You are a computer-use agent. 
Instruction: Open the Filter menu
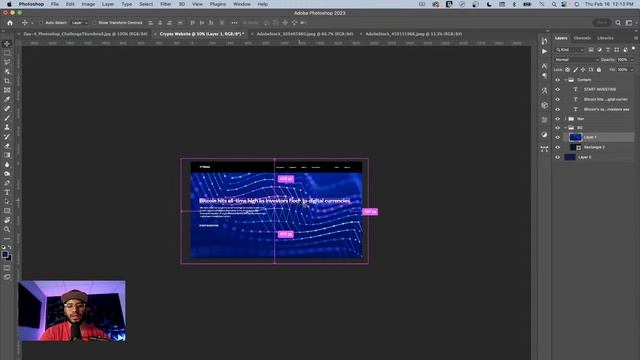click(x=165, y=4)
